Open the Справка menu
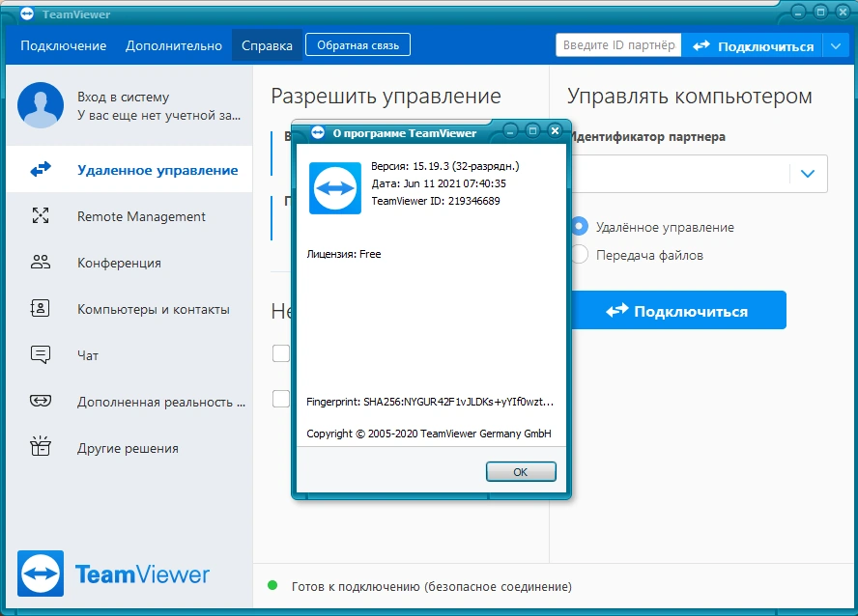This screenshot has height=616, width=858. point(267,46)
